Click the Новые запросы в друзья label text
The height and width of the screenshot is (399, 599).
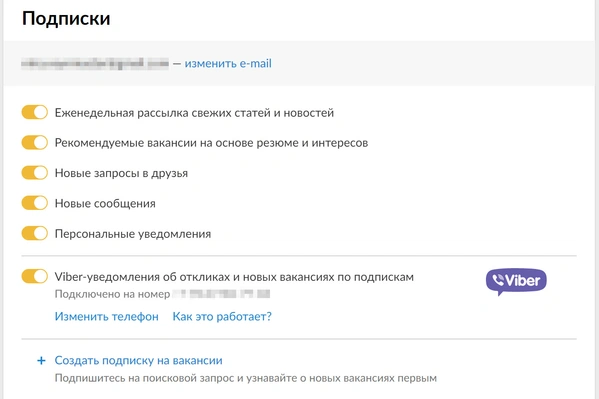pos(121,173)
